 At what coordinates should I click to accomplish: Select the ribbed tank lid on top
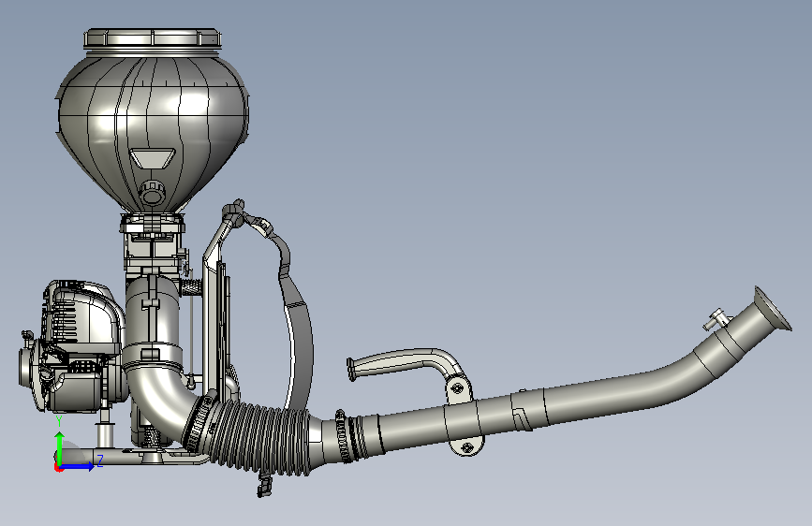pyautogui.click(x=153, y=38)
